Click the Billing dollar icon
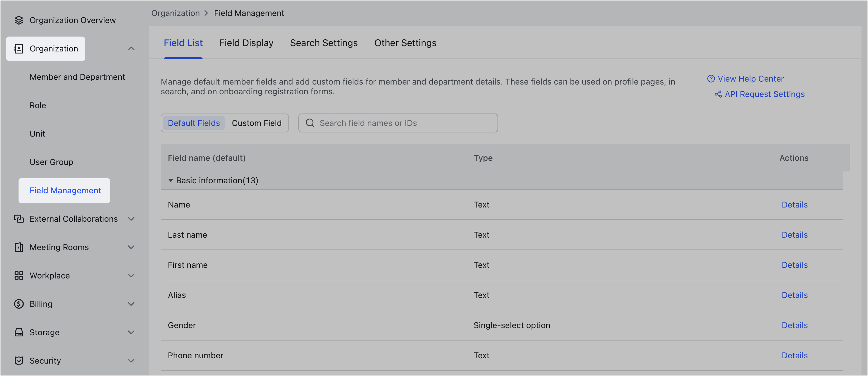The height and width of the screenshot is (376, 868). (x=19, y=304)
